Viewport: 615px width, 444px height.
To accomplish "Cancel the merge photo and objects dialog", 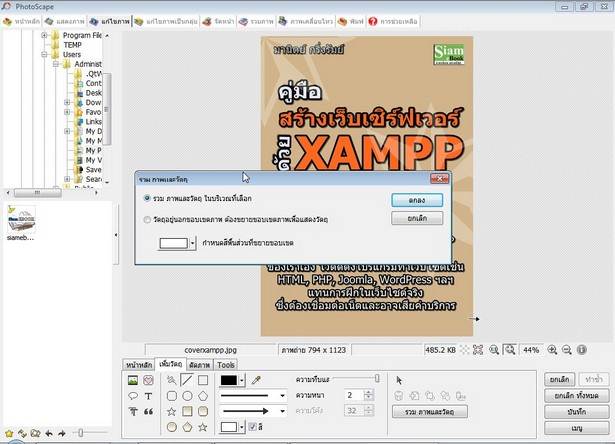I will pos(417,218).
